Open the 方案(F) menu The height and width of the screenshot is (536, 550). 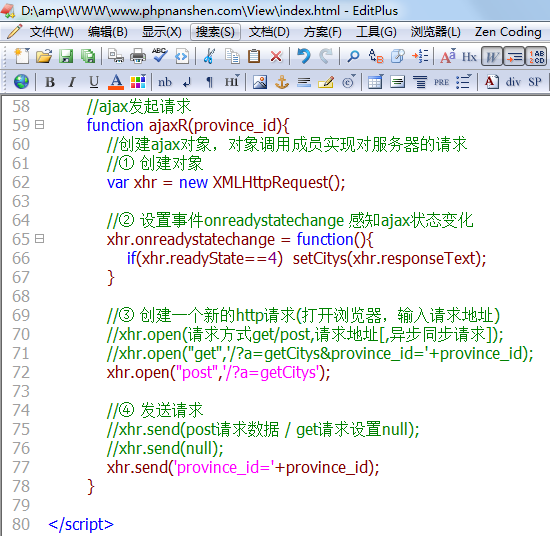click(x=322, y=32)
